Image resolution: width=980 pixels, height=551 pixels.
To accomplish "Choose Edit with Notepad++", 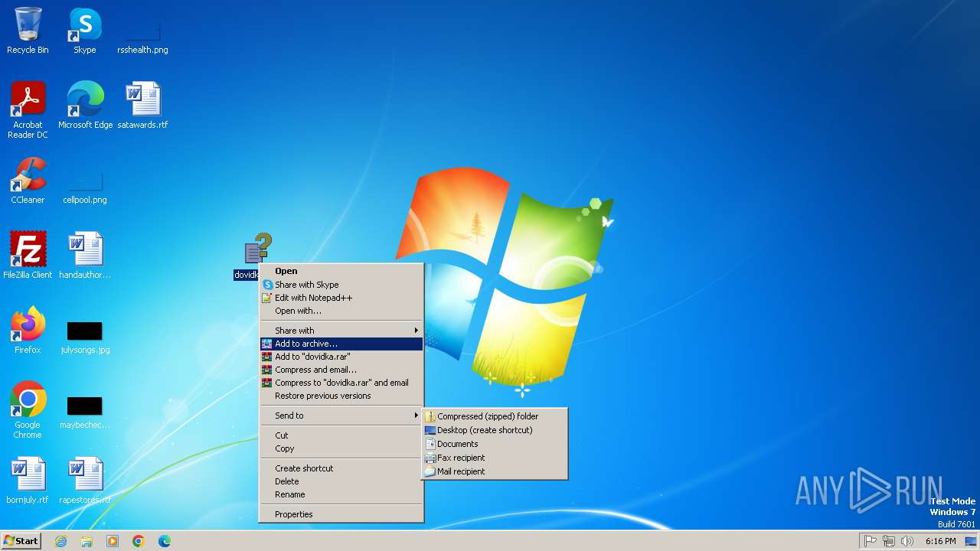I will coord(341,298).
